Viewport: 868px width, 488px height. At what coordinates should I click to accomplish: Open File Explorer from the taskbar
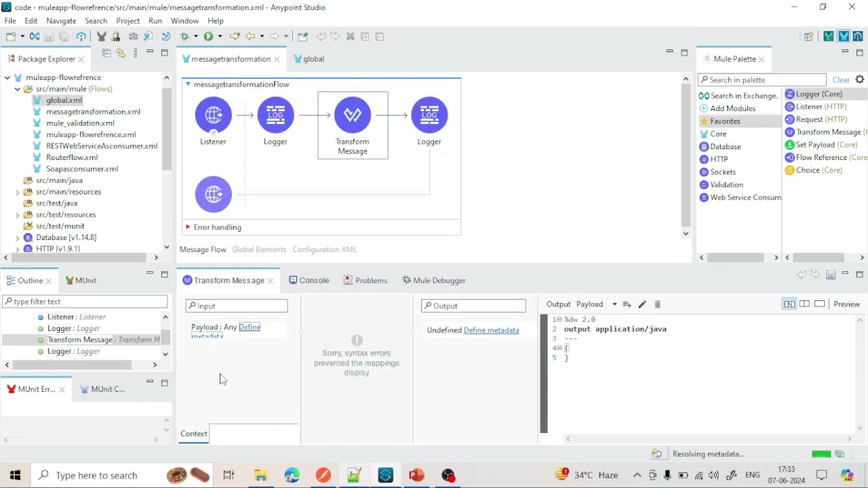(x=260, y=475)
